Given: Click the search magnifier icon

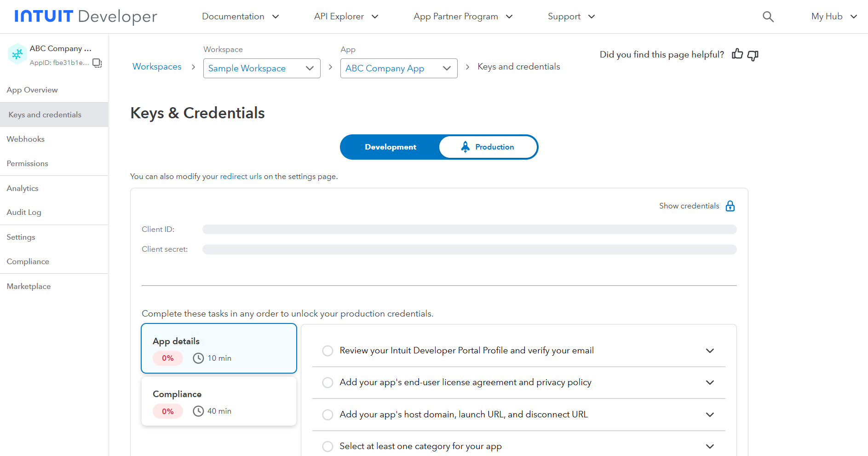Looking at the screenshot, I should point(768,17).
